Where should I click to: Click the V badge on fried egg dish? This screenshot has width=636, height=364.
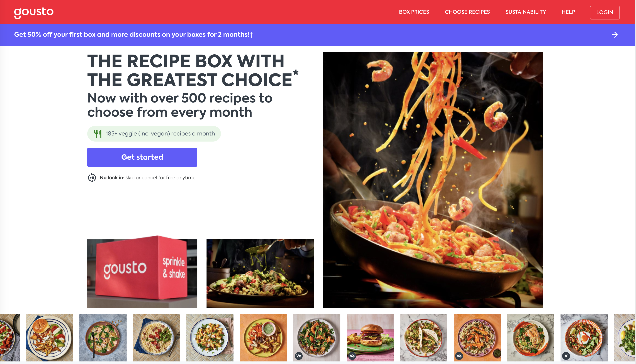click(566, 356)
